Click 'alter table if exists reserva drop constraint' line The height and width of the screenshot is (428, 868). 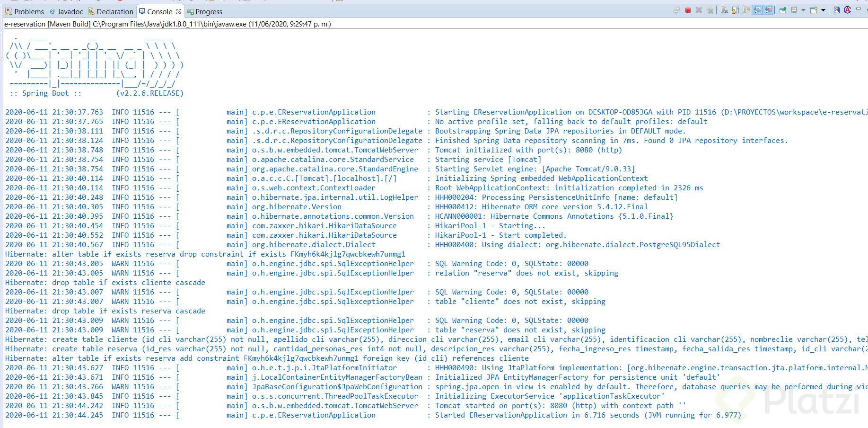[x=205, y=254]
